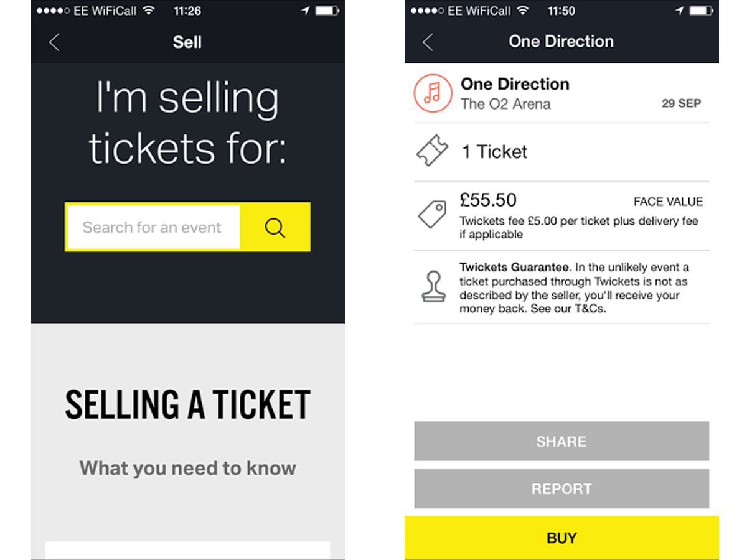This screenshot has width=747, height=560.
Task: Tap the location arrow on Sell status bar
Action: 306,11
